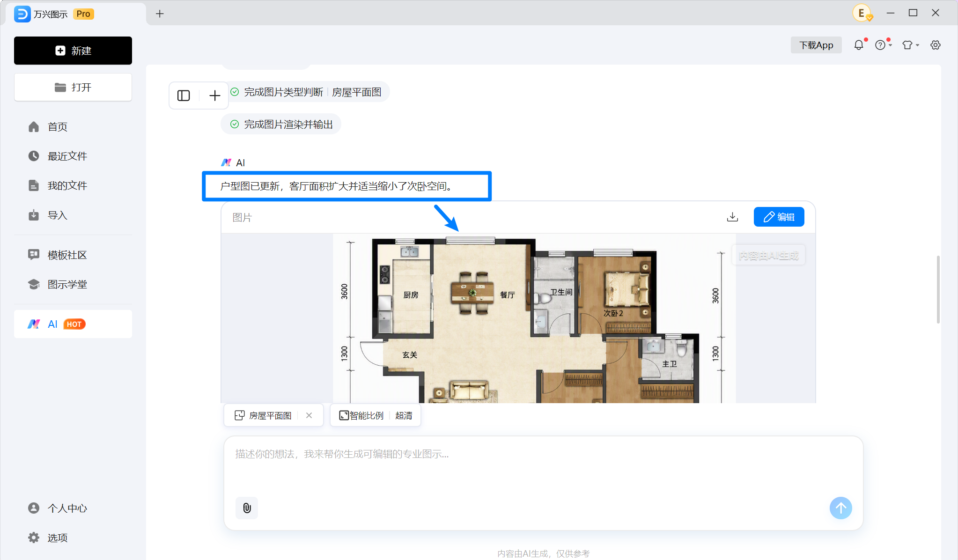The height and width of the screenshot is (560, 958).
Task: Click the 我的文件 document icon
Action: 34,185
